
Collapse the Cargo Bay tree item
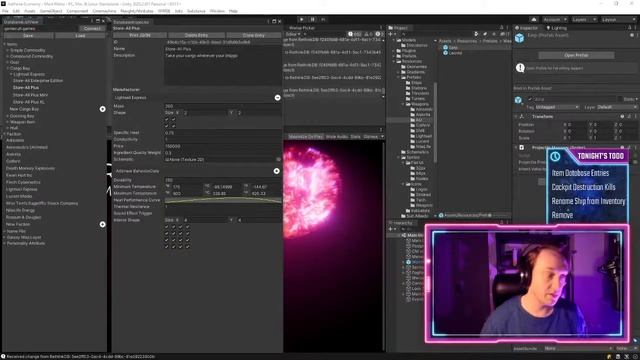tap(7, 68)
